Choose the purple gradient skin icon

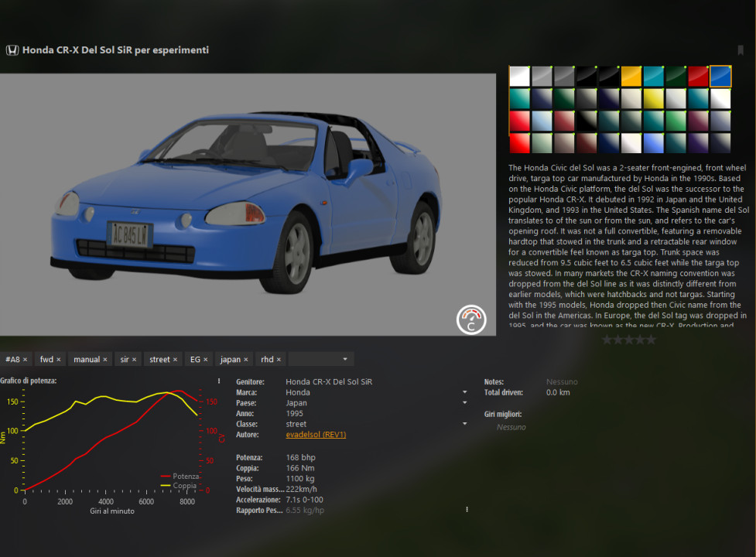(698, 143)
